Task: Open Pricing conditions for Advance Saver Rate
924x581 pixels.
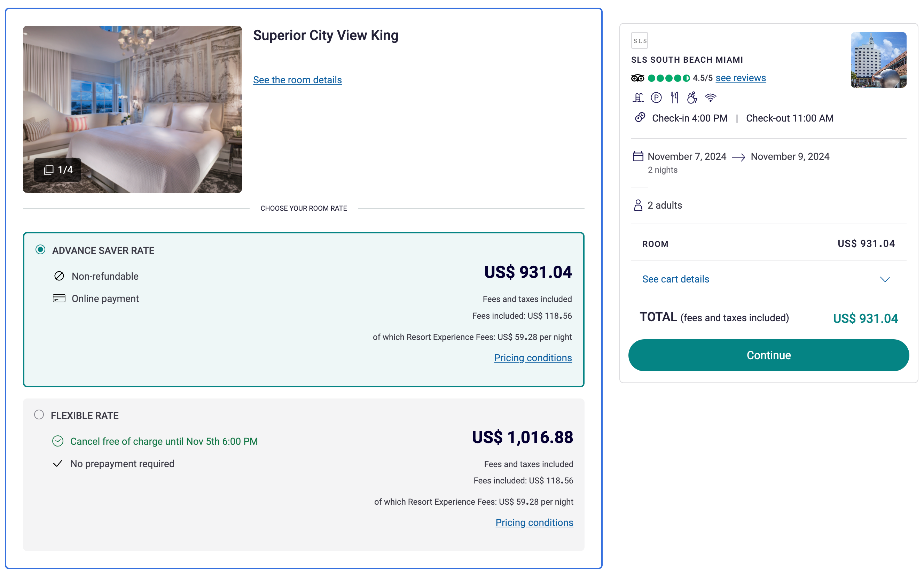Action: pyautogui.click(x=533, y=358)
